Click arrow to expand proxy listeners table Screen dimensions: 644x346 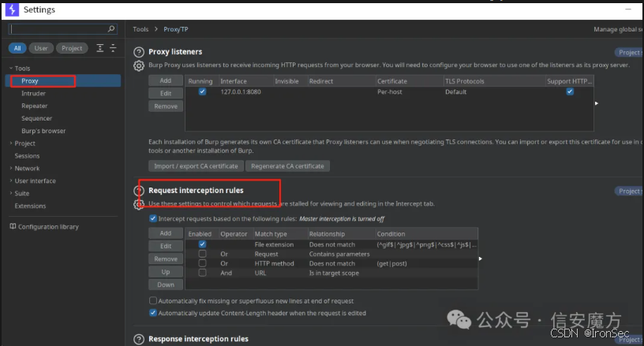pyautogui.click(x=597, y=103)
